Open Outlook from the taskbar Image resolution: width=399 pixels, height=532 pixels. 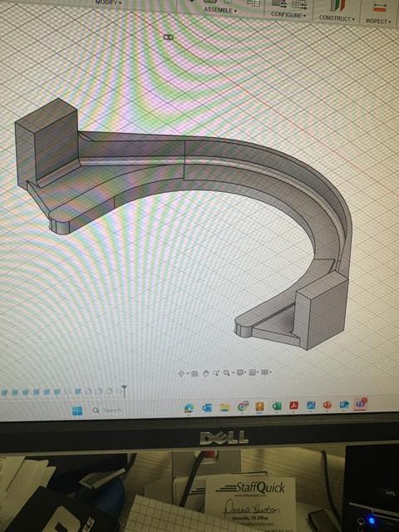tap(207, 407)
